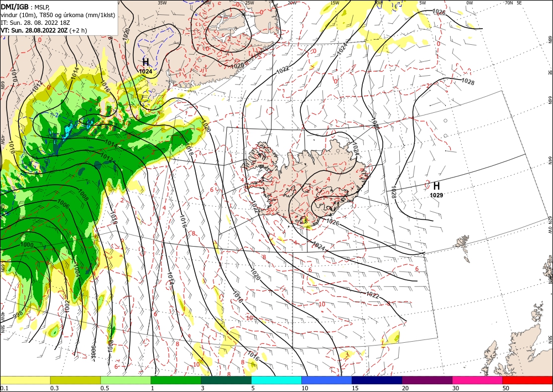Click the '998' isobar label
The image size is (553, 392).
(x=19, y=313)
